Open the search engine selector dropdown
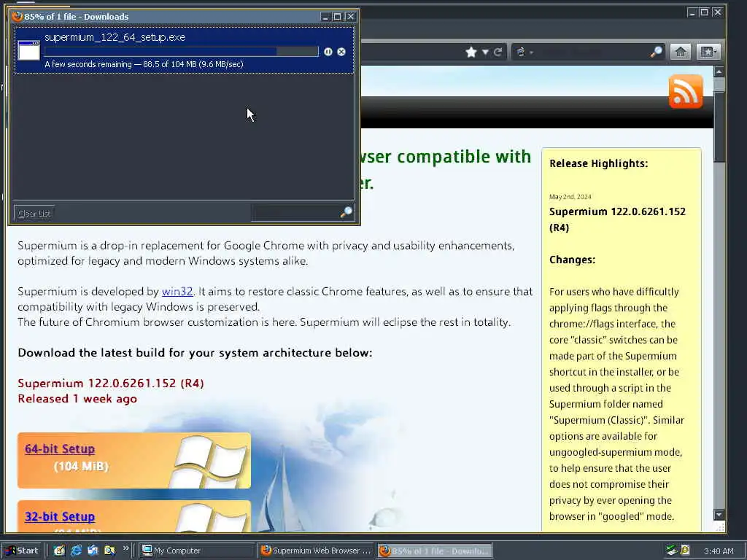 (524, 52)
